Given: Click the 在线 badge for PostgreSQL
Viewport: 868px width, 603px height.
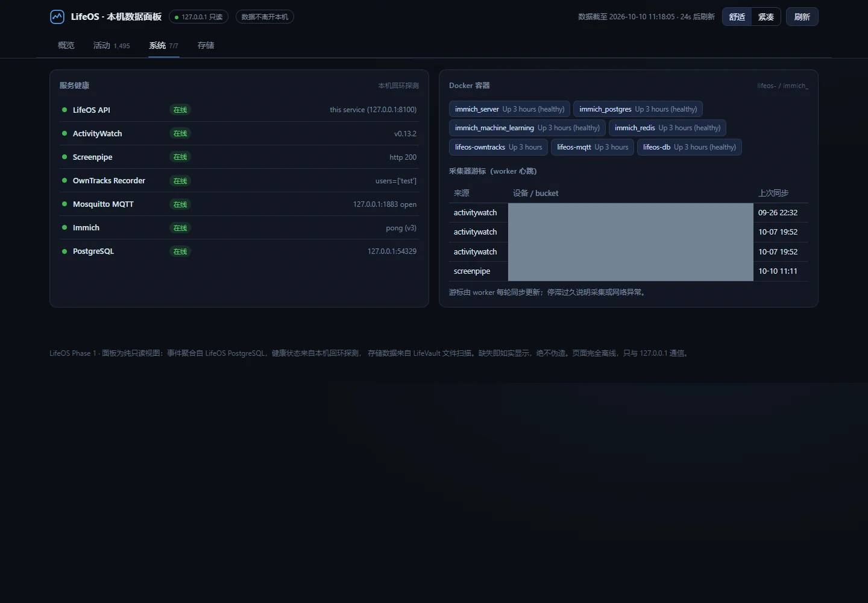Looking at the screenshot, I should (180, 251).
